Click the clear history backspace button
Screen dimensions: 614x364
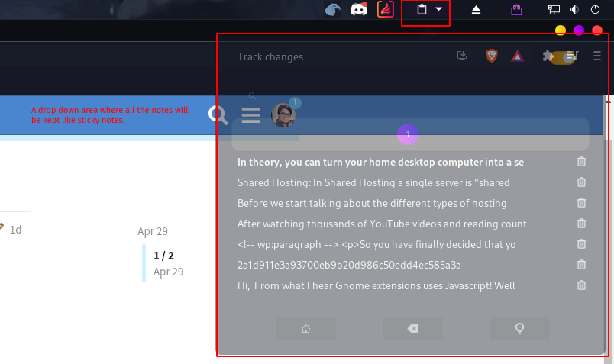(x=412, y=328)
